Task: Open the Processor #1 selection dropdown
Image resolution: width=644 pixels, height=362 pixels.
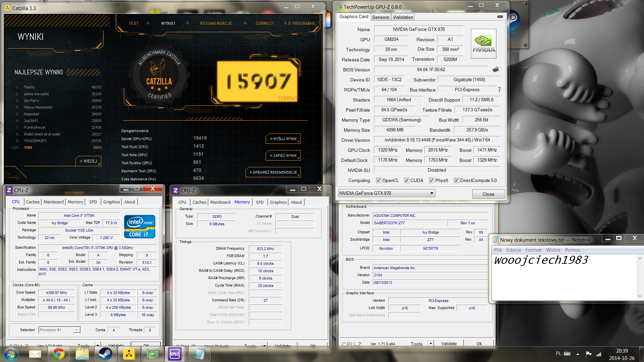Action: [59, 330]
